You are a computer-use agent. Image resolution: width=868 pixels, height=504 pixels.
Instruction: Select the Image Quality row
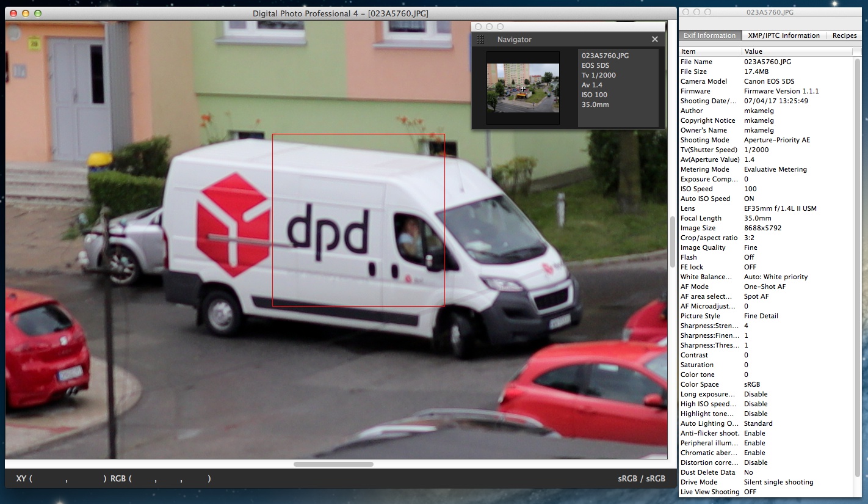[766, 247]
